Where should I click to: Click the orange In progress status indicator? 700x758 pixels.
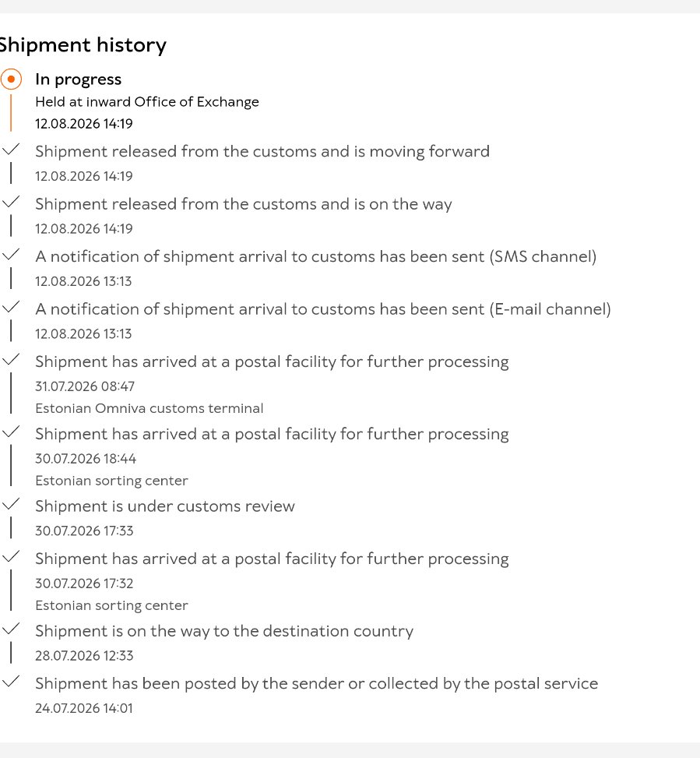click(11, 79)
